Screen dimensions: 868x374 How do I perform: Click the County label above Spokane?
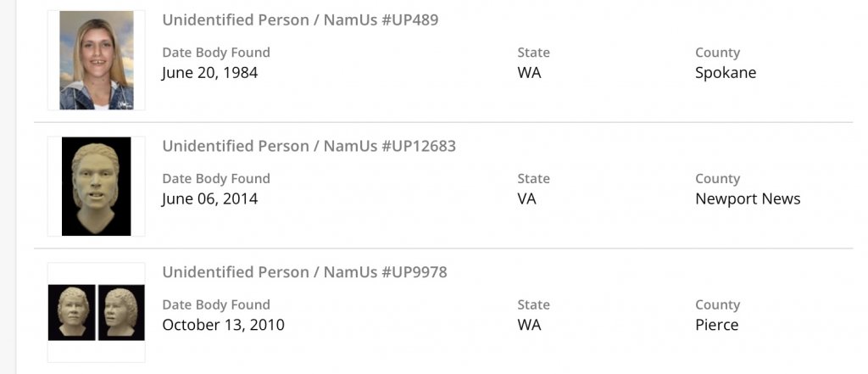click(x=717, y=53)
